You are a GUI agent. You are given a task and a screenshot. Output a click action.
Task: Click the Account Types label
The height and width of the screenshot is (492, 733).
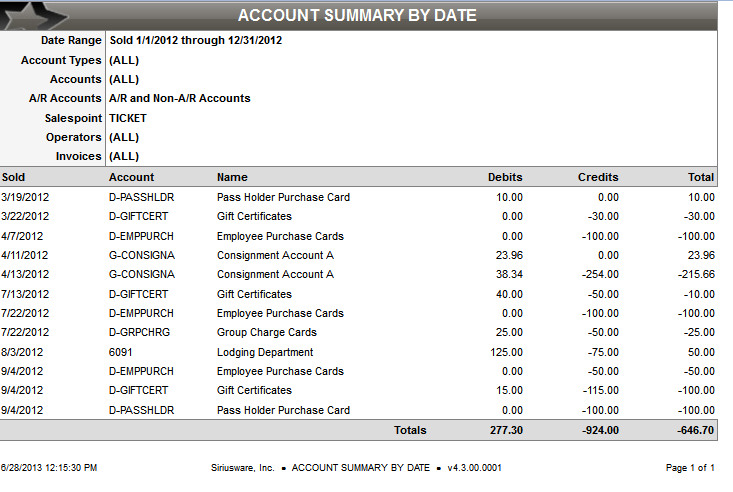(x=61, y=60)
